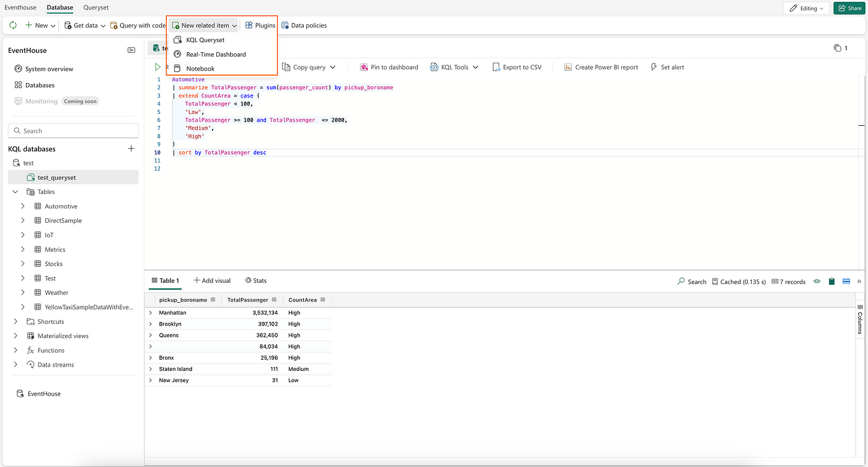The width and height of the screenshot is (868, 467).
Task: Click the Share button
Action: [849, 8]
